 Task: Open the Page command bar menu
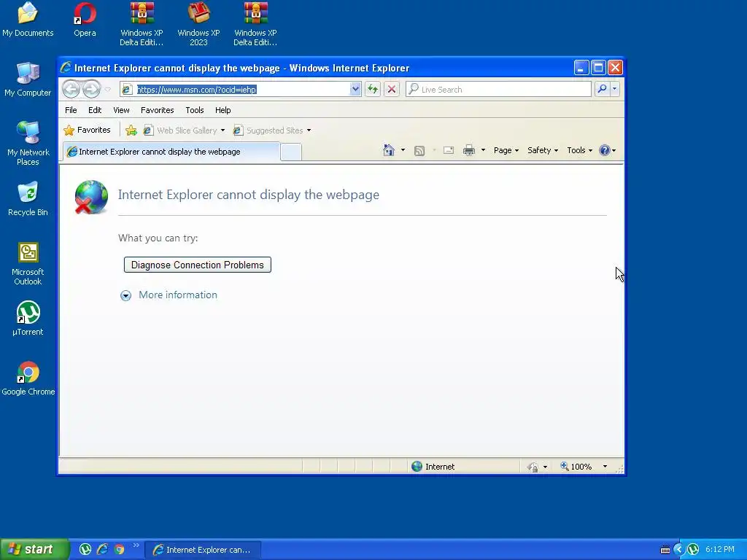point(506,150)
